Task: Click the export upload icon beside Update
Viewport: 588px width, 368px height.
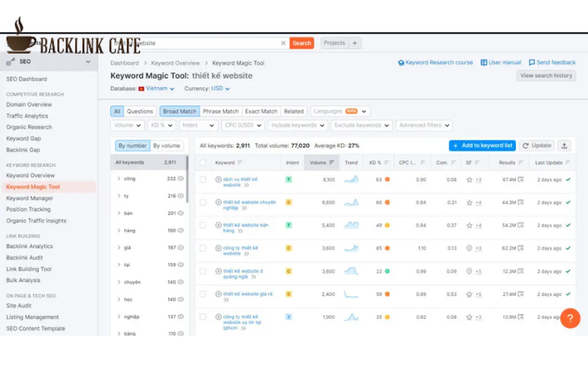Action: [564, 146]
